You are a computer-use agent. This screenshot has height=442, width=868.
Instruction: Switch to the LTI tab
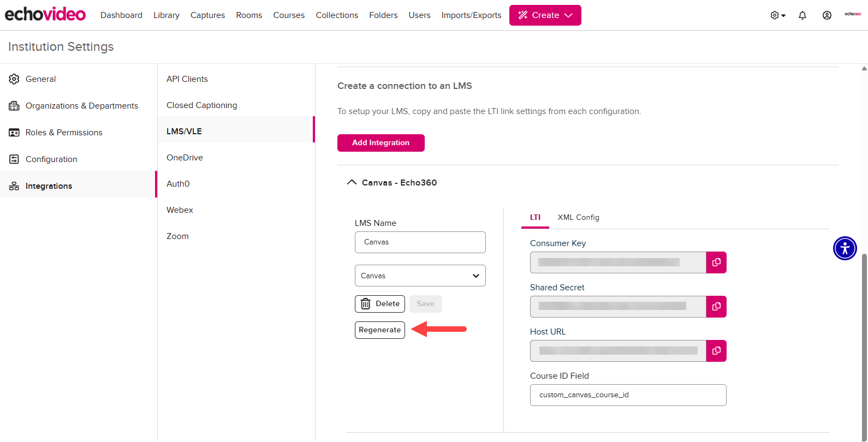pos(535,217)
